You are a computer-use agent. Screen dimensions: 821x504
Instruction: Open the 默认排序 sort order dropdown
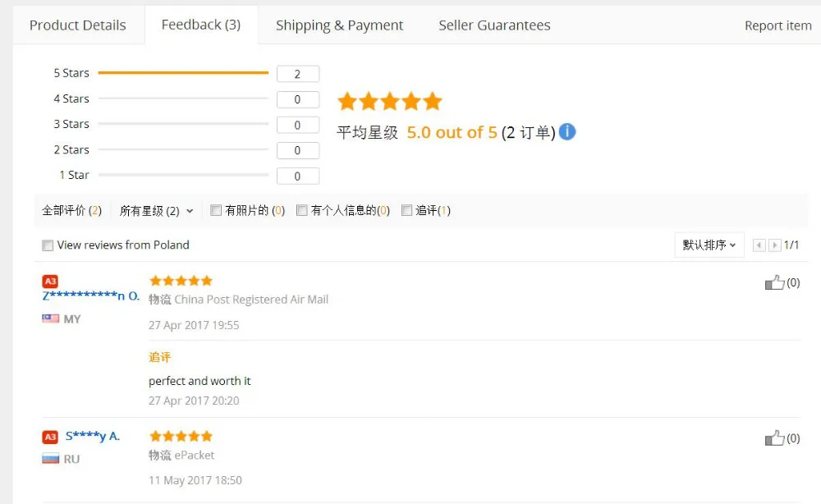click(709, 245)
